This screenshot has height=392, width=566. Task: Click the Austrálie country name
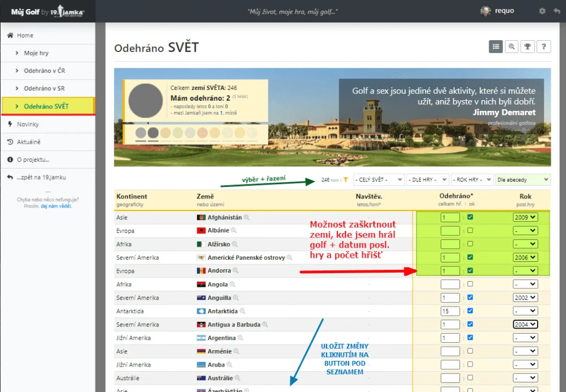(x=220, y=378)
